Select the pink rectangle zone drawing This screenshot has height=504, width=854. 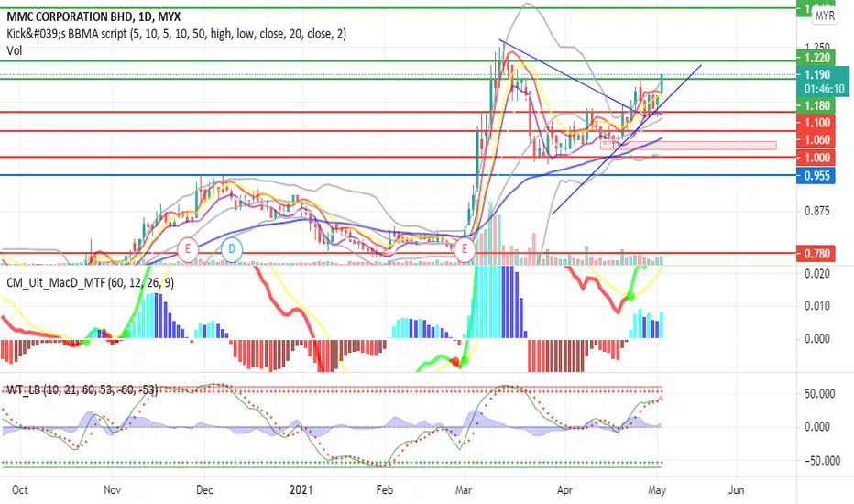click(x=688, y=146)
